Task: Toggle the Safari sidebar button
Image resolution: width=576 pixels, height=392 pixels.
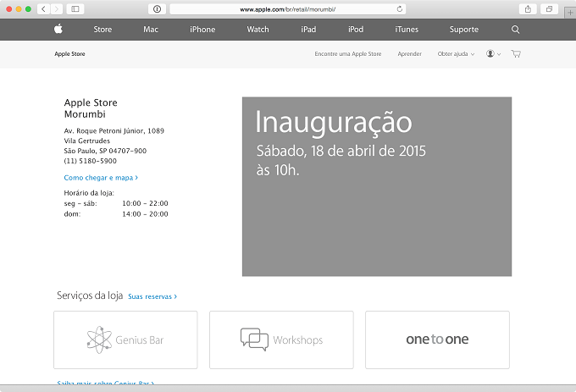Action: pos(75,8)
